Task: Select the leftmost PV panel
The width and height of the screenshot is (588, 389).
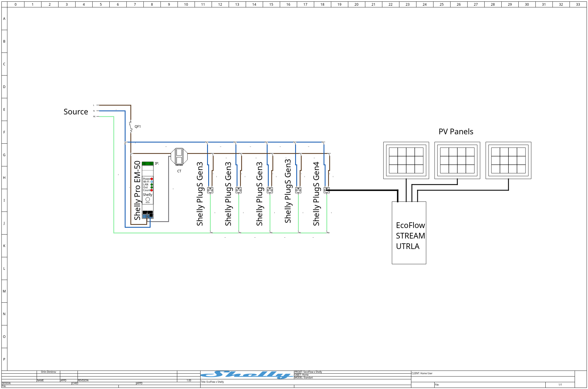Action: [406, 160]
